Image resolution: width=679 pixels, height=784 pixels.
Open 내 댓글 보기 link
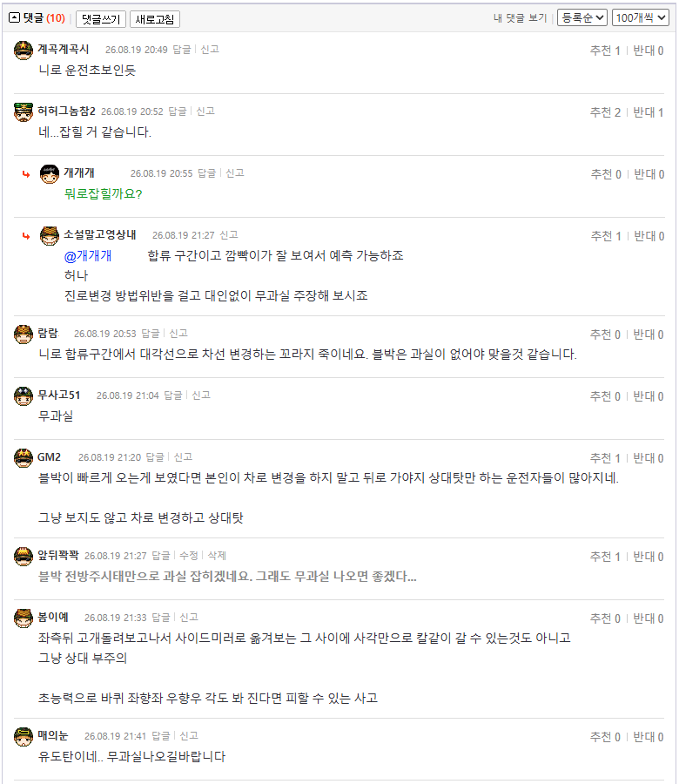520,18
